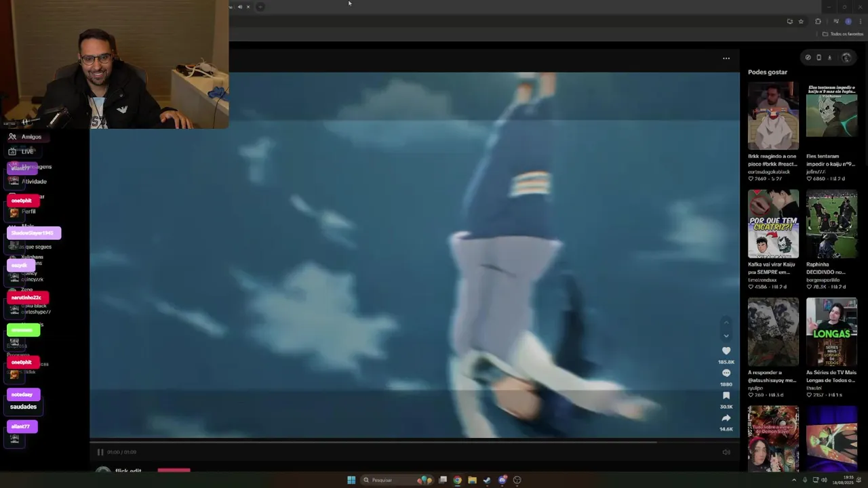The width and height of the screenshot is (868, 488).
Task: Save video with the bookmark icon
Action: 726,395
